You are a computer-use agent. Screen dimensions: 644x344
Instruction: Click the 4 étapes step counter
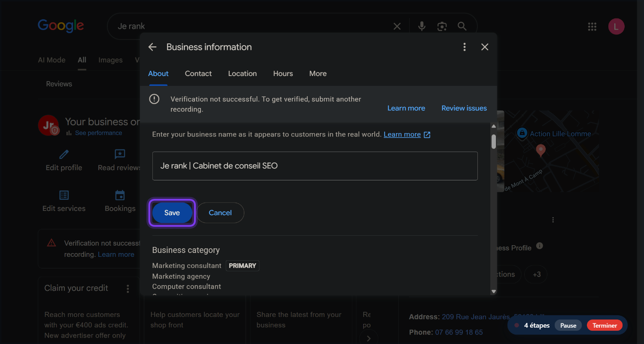(537, 326)
